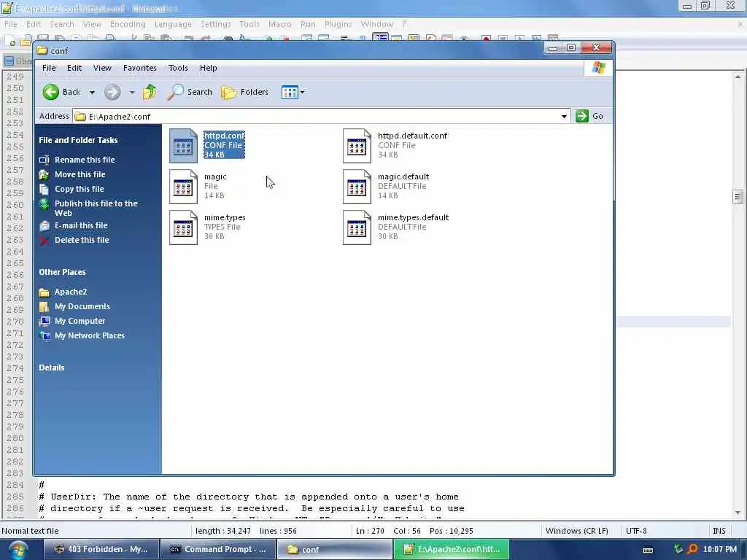Image resolution: width=747 pixels, height=560 pixels.
Task: Click the Notepad++ New file toolbar icon
Action: (x=9, y=41)
